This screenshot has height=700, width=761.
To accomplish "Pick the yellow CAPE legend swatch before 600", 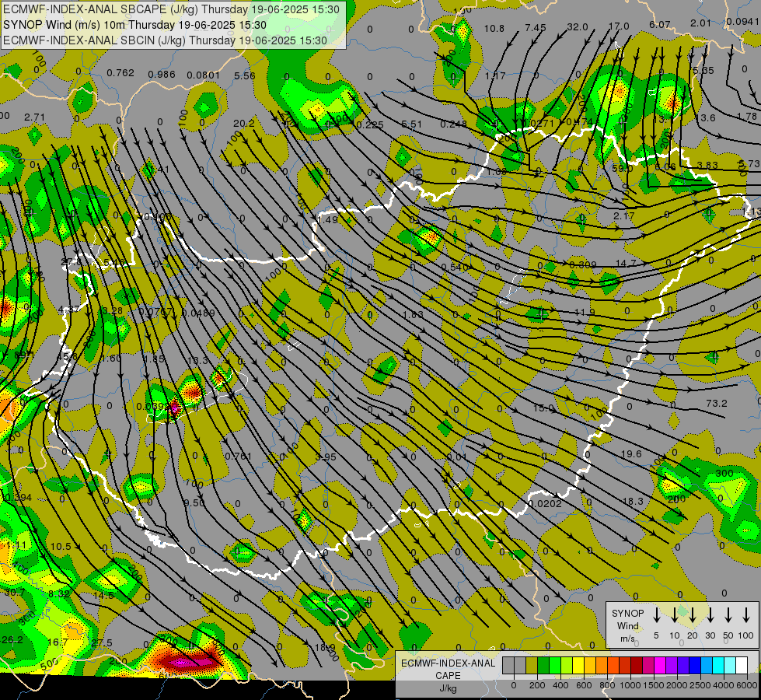I will click(x=578, y=665).
